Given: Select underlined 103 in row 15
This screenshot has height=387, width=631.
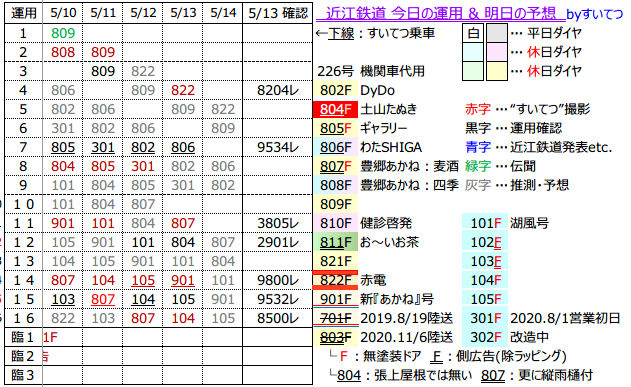Looking at the screenshot, I should pos(63,299).
